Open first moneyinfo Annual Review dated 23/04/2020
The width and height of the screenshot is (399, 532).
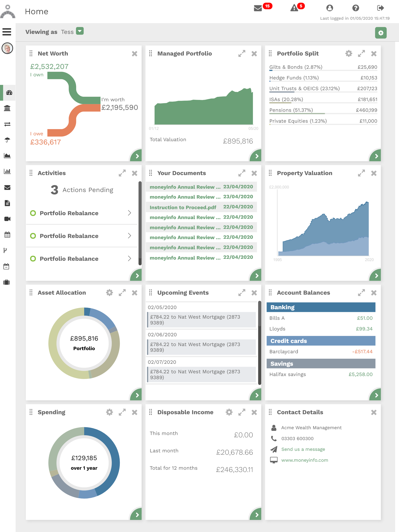(201, 187)
